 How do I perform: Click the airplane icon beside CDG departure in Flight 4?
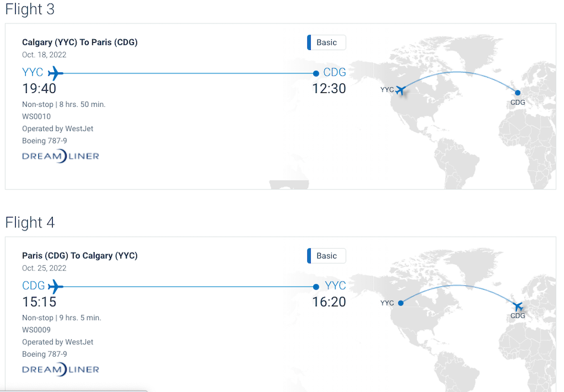55,287
